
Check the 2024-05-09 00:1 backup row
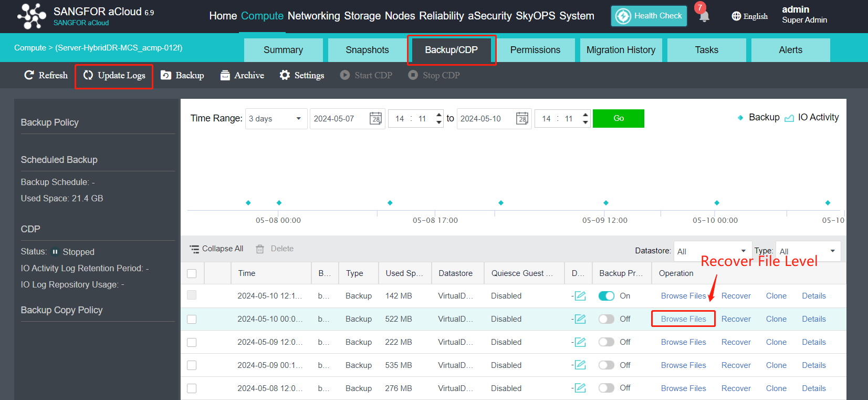click(192, 365)
